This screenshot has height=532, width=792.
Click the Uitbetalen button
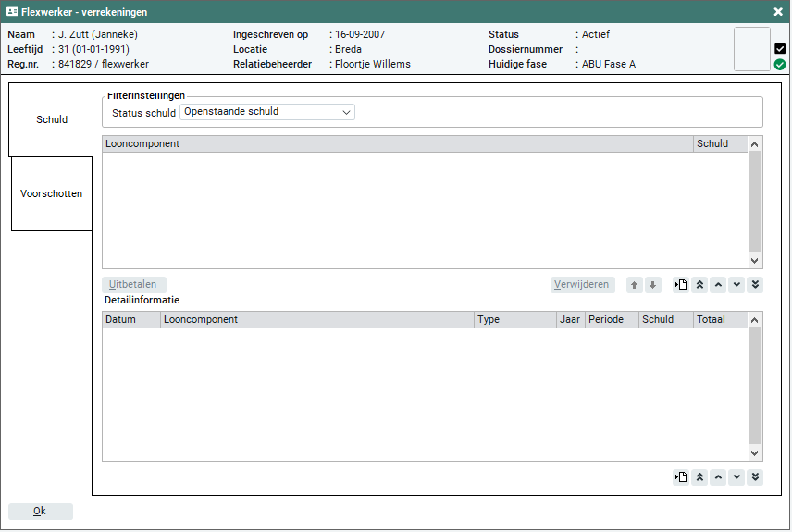134,285
